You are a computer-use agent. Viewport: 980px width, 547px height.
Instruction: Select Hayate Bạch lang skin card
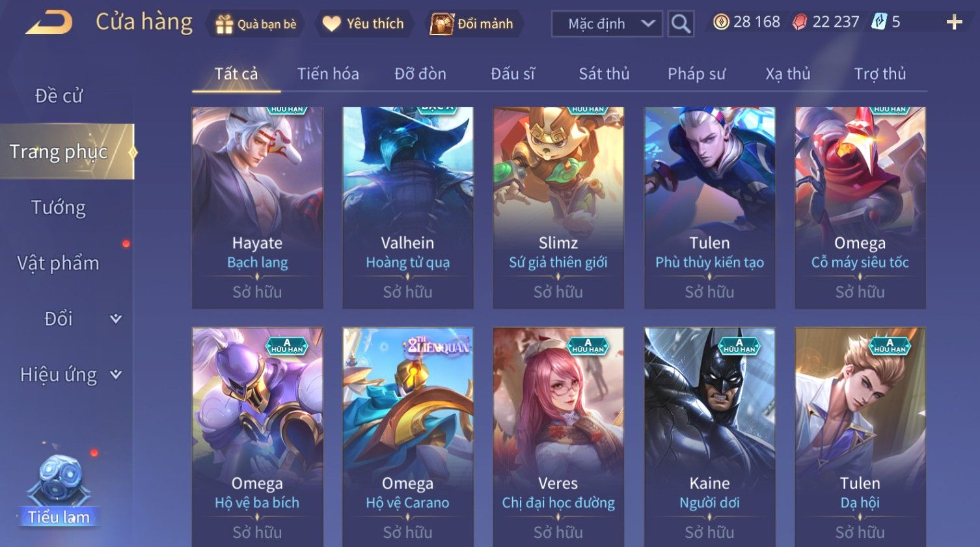click(x=258, y=208)
